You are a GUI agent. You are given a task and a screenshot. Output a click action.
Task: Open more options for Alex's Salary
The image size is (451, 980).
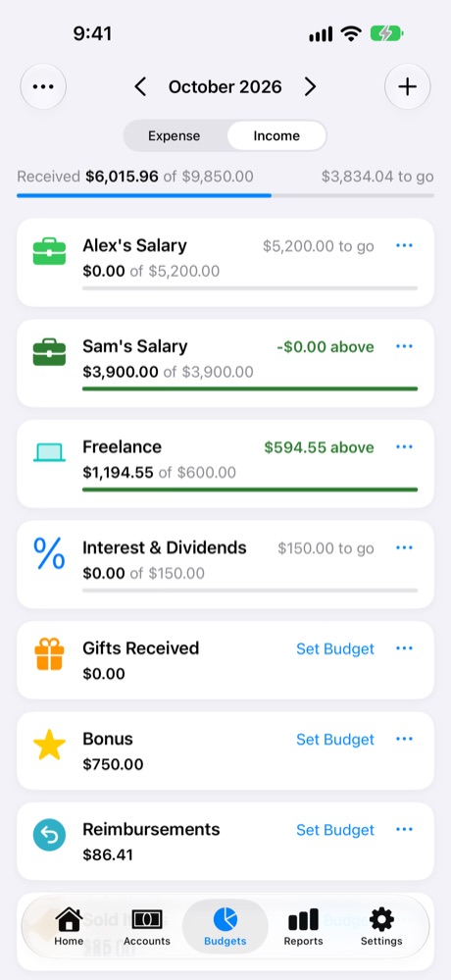pos(404,245)
